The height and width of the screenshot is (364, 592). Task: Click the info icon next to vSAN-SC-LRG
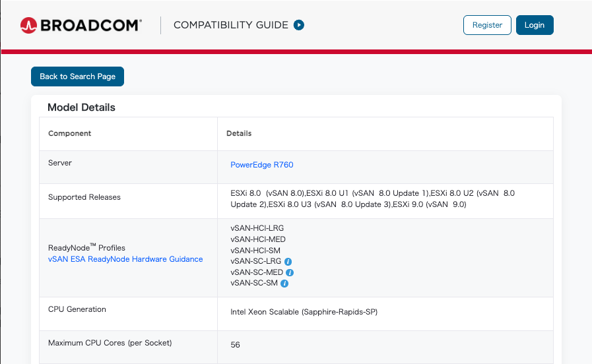click(x=288, y=261)
